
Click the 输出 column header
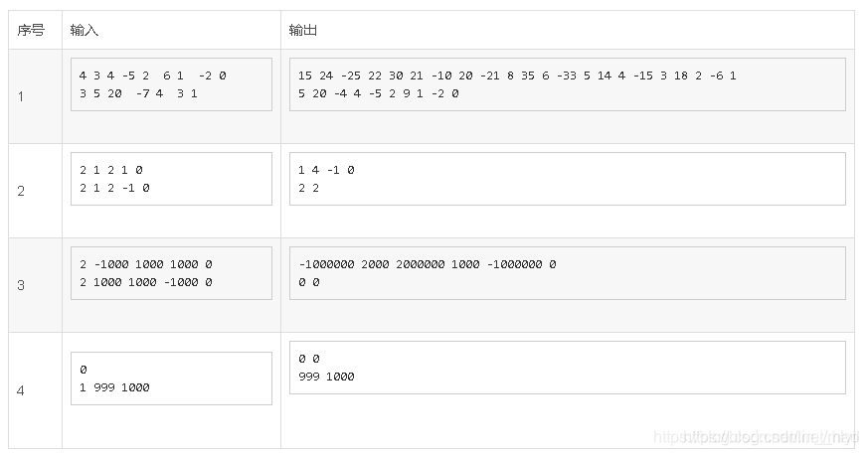[303, 31]
